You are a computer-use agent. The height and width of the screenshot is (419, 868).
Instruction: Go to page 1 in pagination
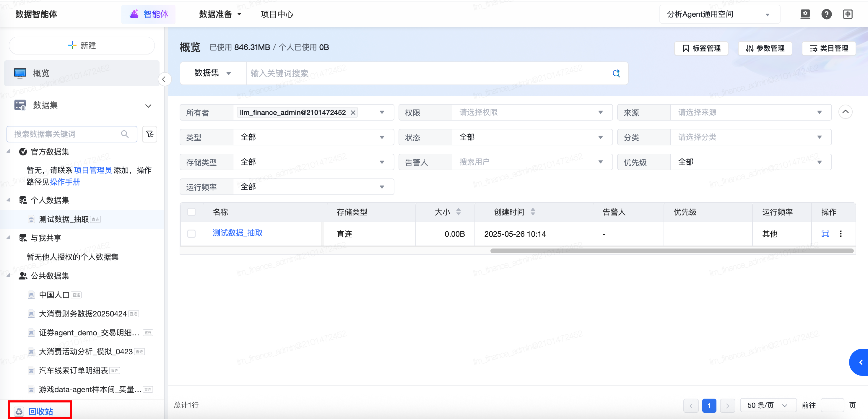pos(709,405)
